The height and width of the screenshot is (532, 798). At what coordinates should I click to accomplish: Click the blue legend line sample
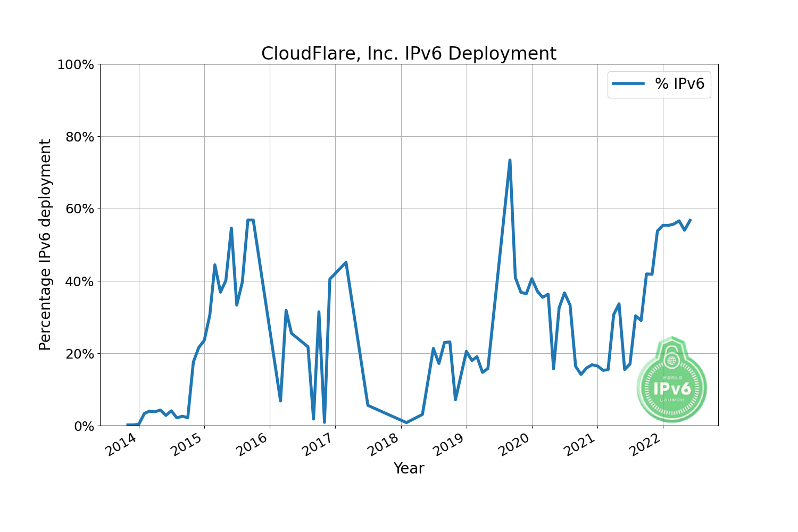click(x=628, y=84)
